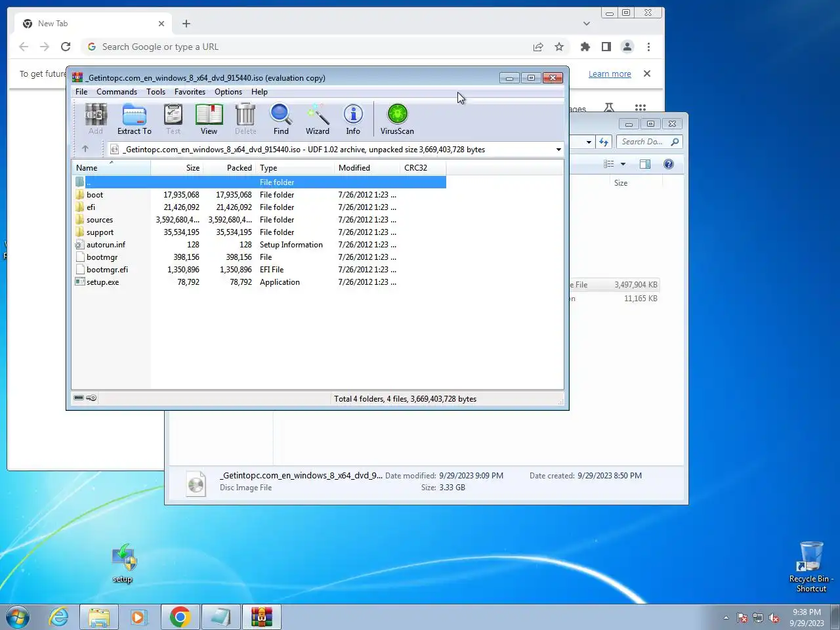
Task: Bookmark this tab star icon
Action: coord(559,47)
